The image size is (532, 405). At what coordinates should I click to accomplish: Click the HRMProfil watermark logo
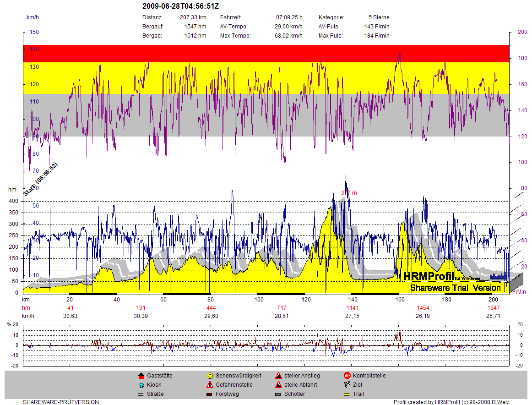tap(428, 276)
